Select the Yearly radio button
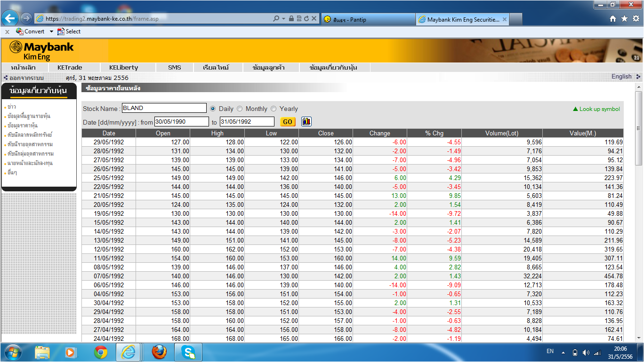Screen dimensions: 644x362 click(x=274, y=109)
